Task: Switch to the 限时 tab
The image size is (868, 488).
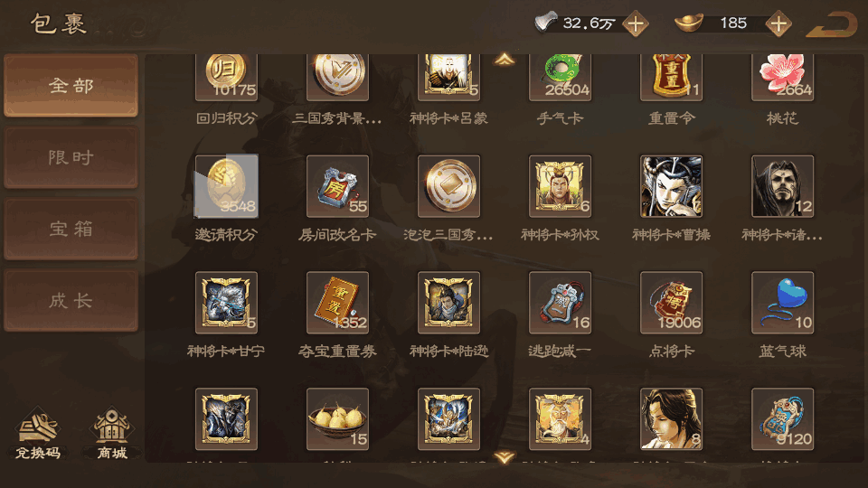Action: click(x=71, y=157)
